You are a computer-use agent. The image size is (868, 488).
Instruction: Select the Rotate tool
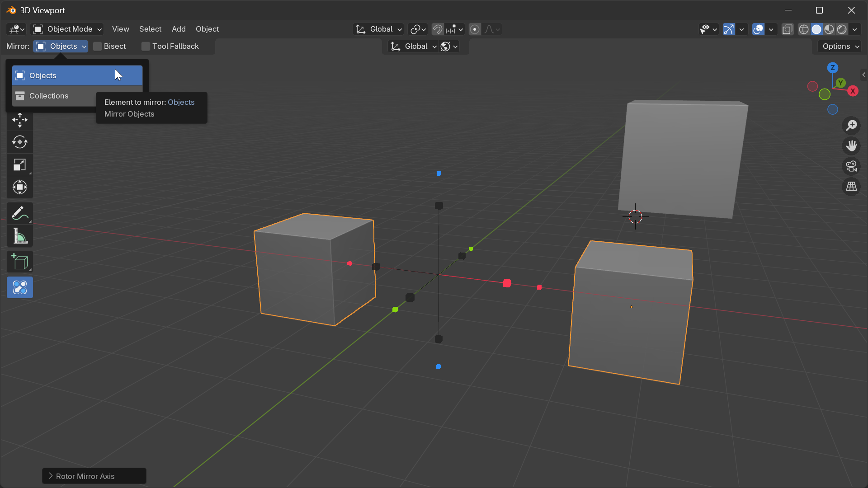pyautogui.click(x=19, y=142)
